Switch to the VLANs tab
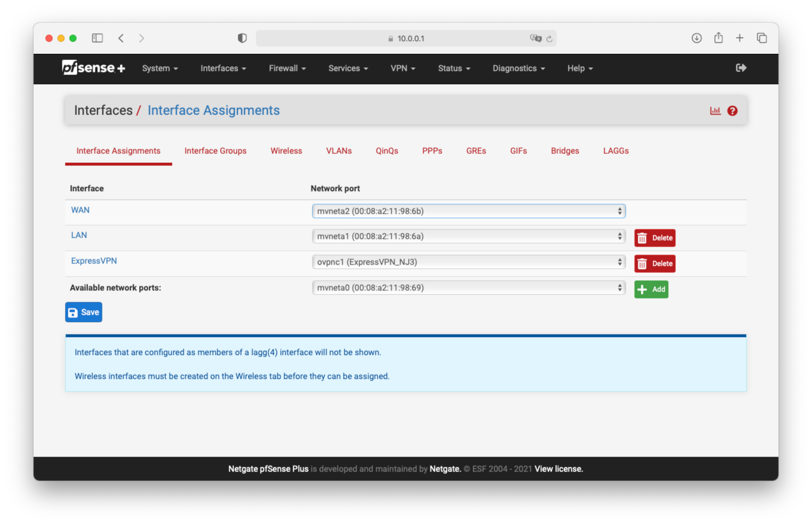 [338, 151]
